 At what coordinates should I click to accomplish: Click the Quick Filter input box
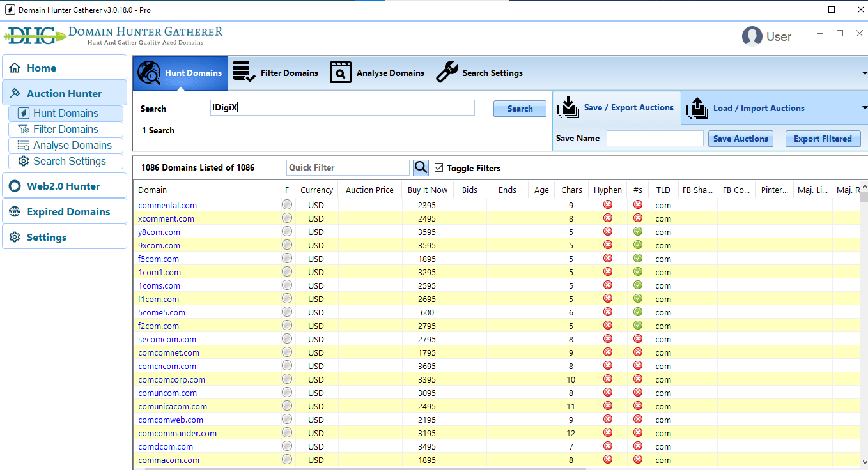tap(348, 167)
